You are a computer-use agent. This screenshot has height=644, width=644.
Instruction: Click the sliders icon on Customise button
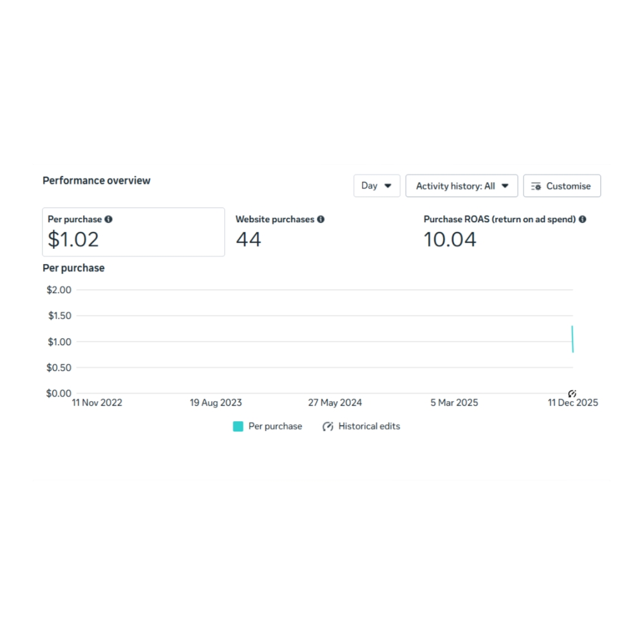[x=536, y=186]
